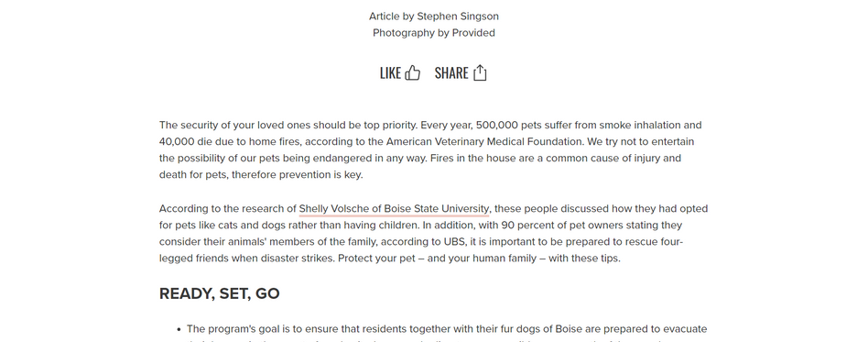The width and height of the screenshot is (868, 342).
Task: Click the SHARE text label
Action: pos(451,73)
